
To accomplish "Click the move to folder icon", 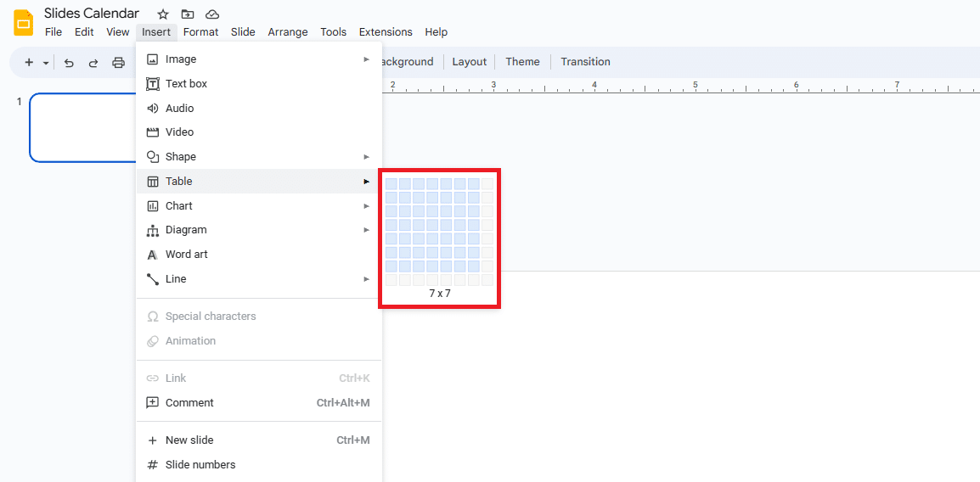I will (188, 14).
